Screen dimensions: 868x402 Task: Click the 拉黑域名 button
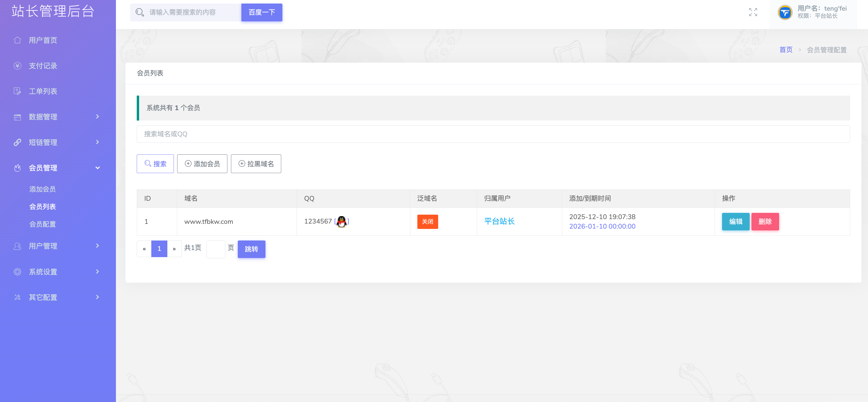point(256,164)
